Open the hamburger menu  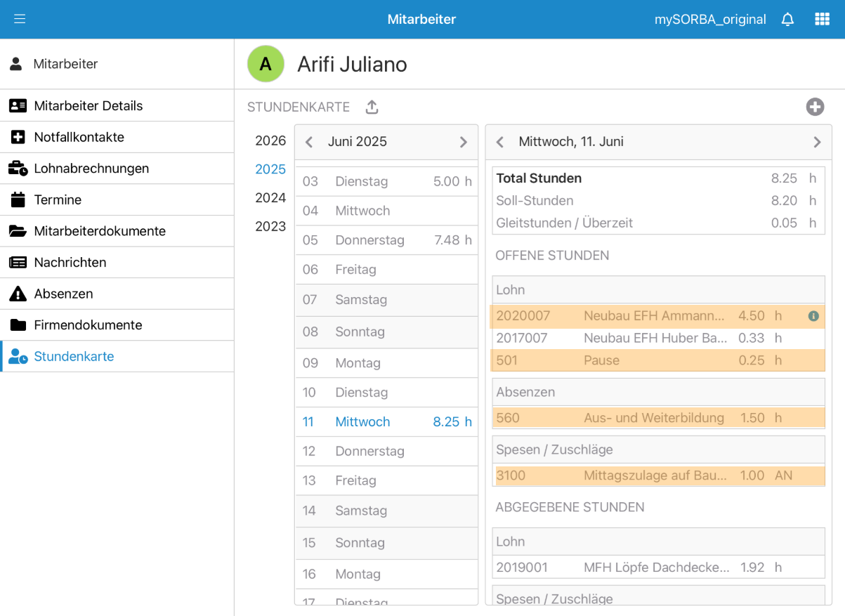click(20, 19)
